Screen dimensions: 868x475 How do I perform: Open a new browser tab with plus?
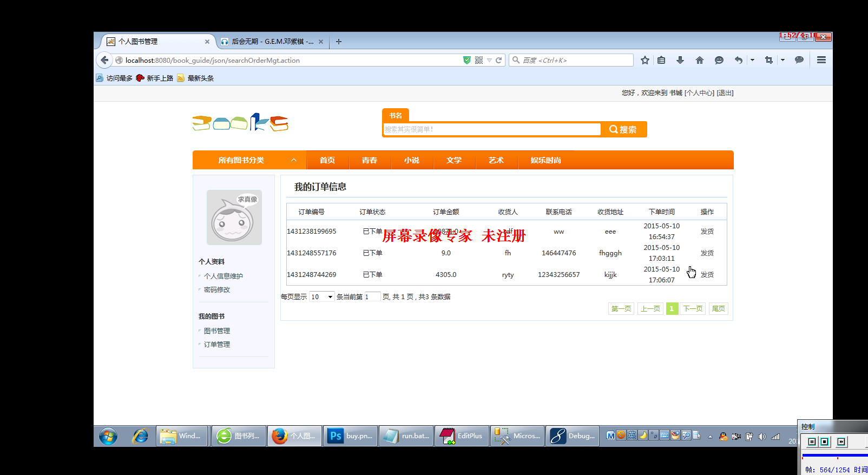pos(339,42)
